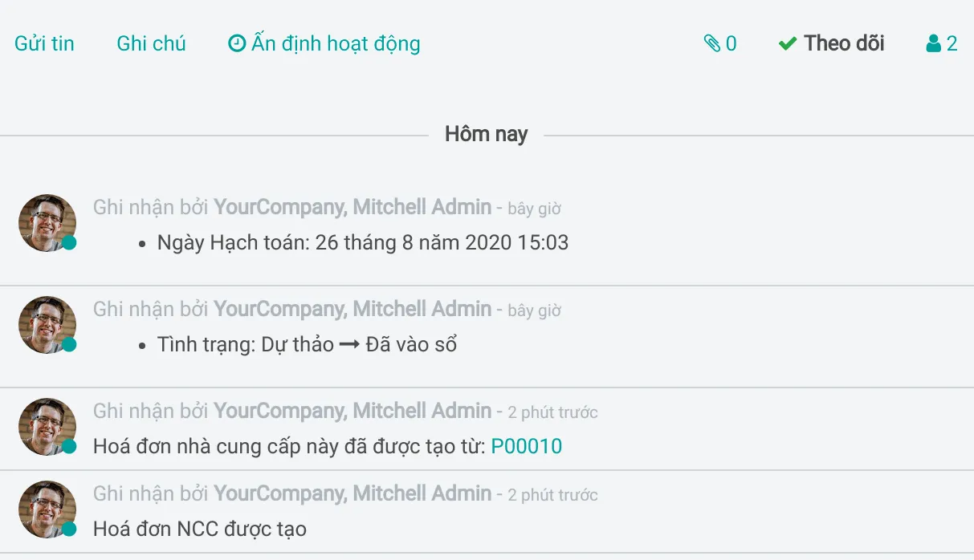Click avatar on the Tình trạng message
Screen dimensions: 974x560
coord(47,324)
